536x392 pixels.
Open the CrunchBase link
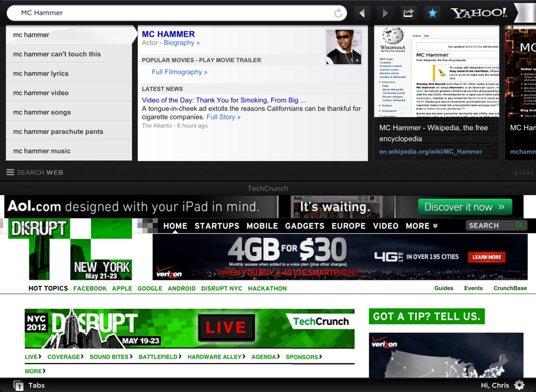(510, 288)
